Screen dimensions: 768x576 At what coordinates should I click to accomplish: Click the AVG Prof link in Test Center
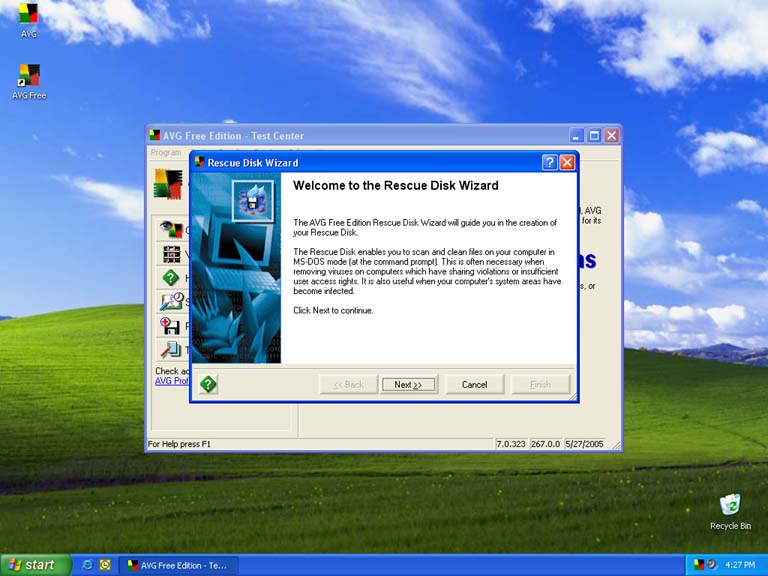point(171,381)
